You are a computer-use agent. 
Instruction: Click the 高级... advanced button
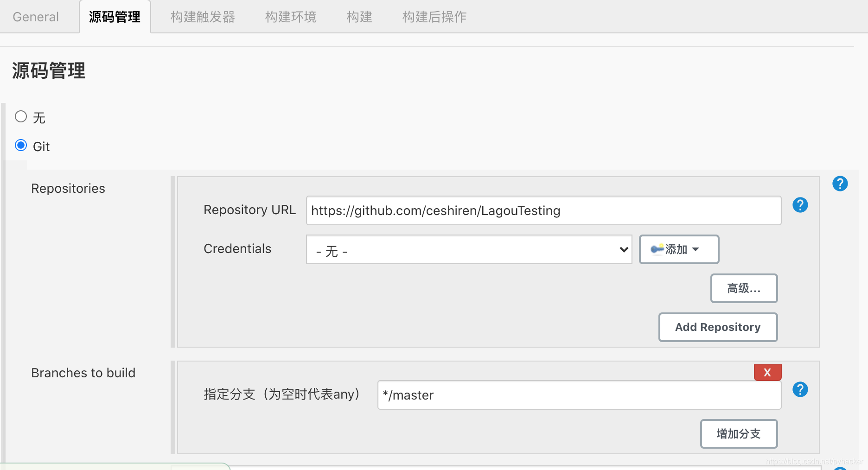tap(744, 288)
